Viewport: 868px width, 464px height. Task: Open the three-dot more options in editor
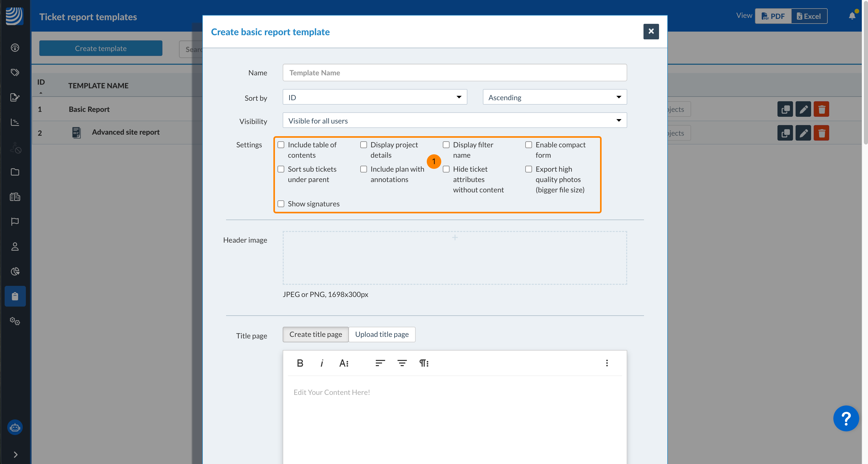(607, 363)
